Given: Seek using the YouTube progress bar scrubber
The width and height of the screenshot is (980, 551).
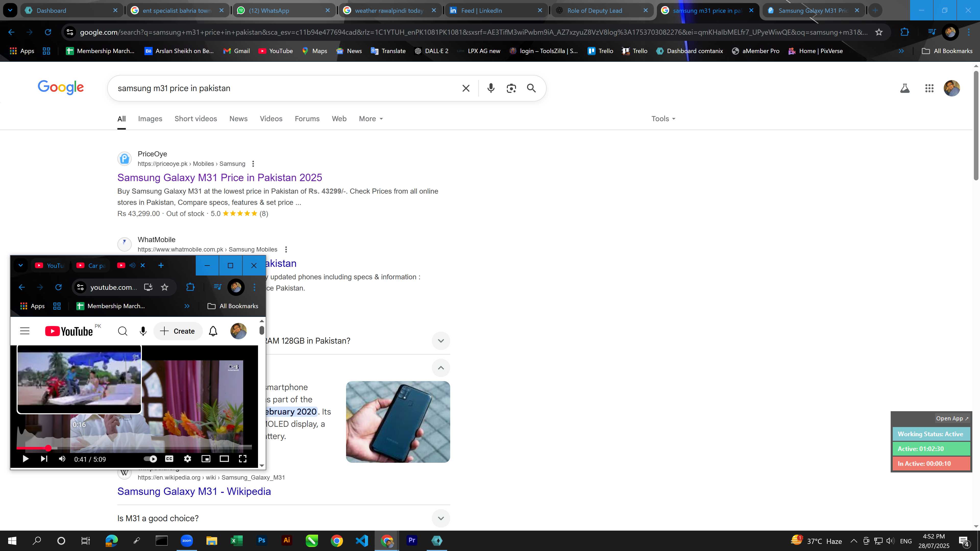Looking at the screenshot, I should click(x=48, y=448).
